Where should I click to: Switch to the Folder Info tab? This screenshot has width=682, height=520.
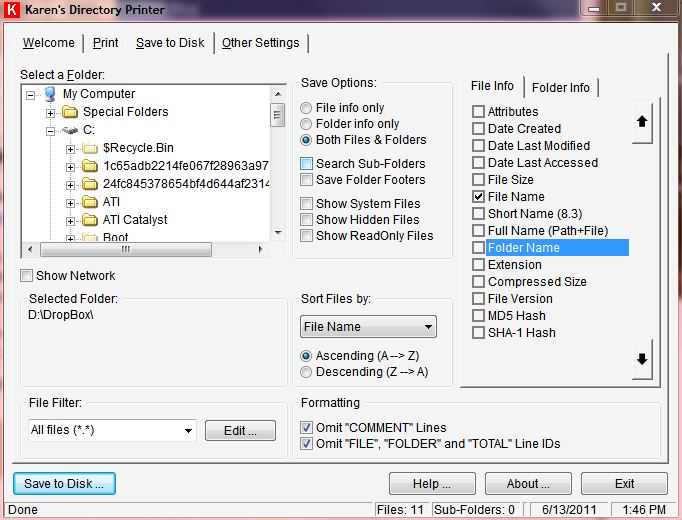pyautogui.click(x=561, y=88)
